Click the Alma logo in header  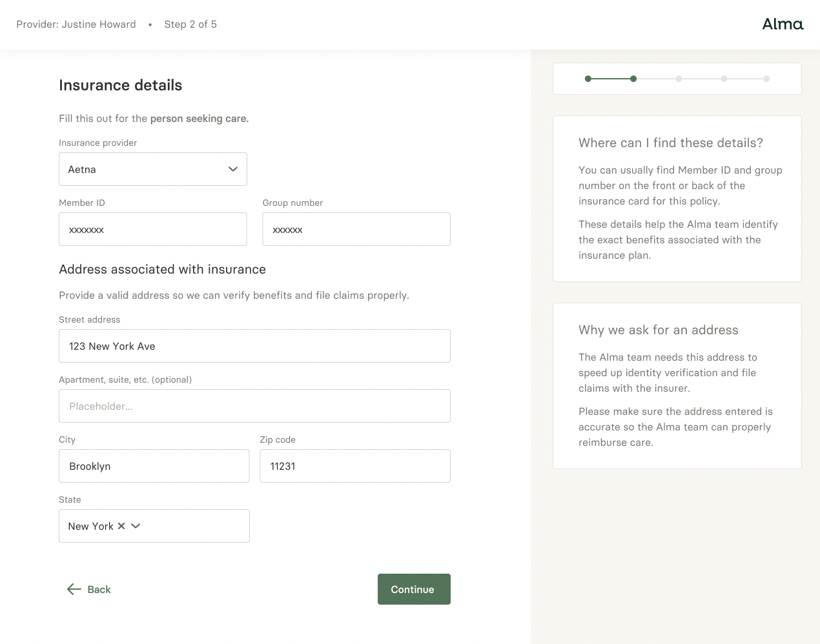coord(783,25)
